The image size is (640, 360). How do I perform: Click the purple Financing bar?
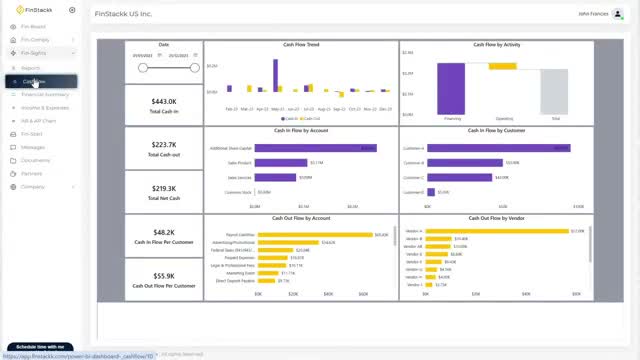tap(451, 89)
